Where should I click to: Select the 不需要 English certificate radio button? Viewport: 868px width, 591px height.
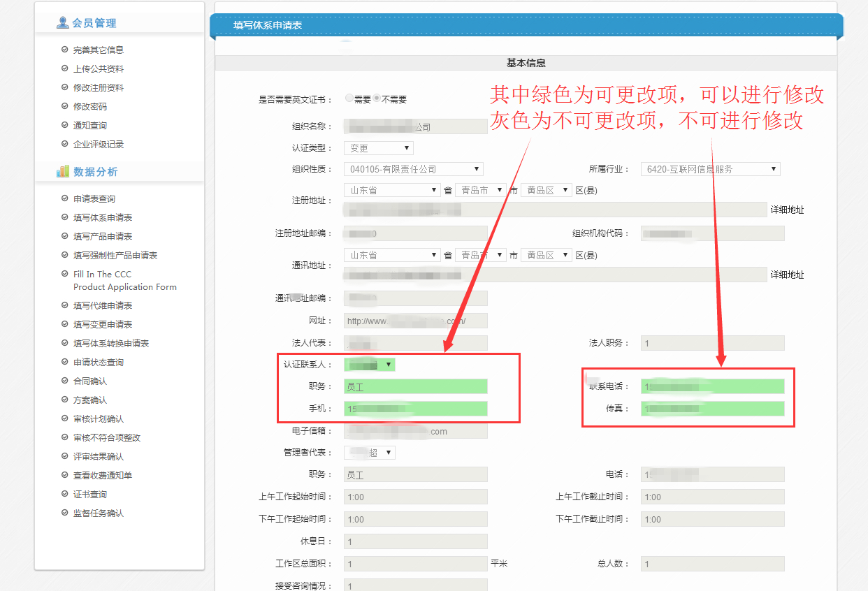377,98
